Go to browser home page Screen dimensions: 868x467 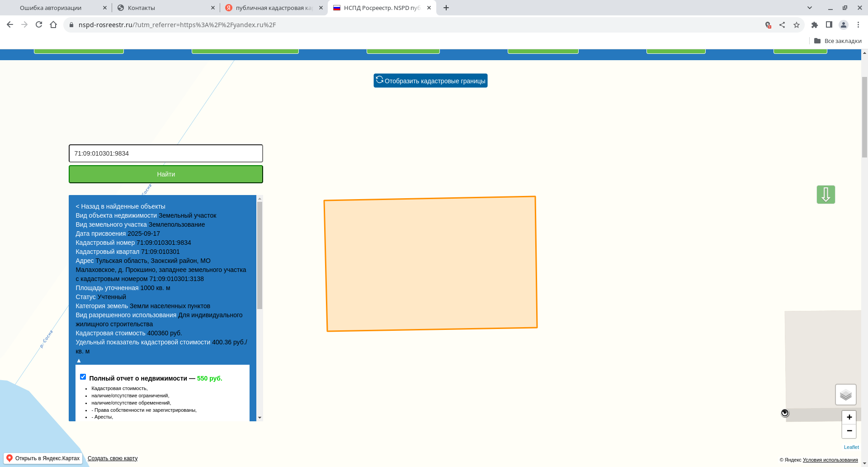point(53,25)
